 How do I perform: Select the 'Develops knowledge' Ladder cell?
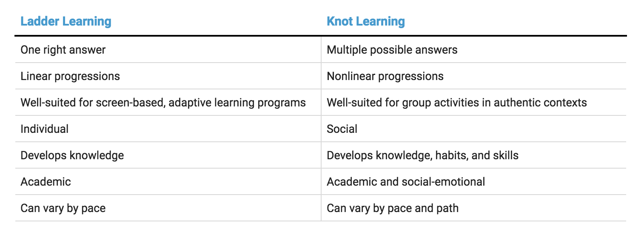pyautogui.click(x=168, y=155)
